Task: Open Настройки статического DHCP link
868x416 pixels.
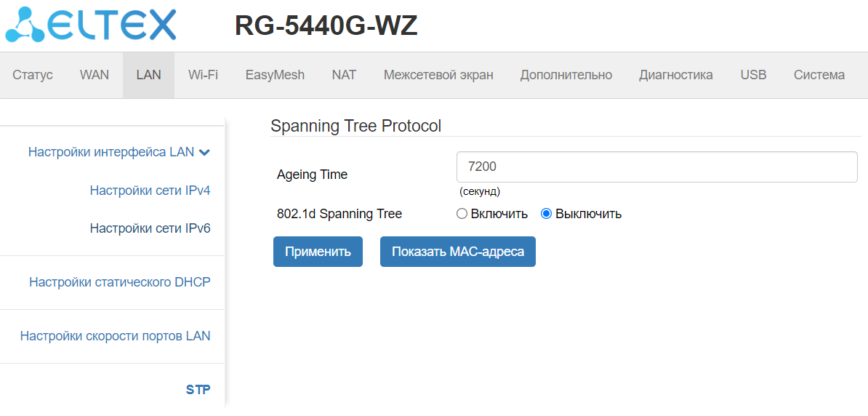Action: [x=120, y=282]
